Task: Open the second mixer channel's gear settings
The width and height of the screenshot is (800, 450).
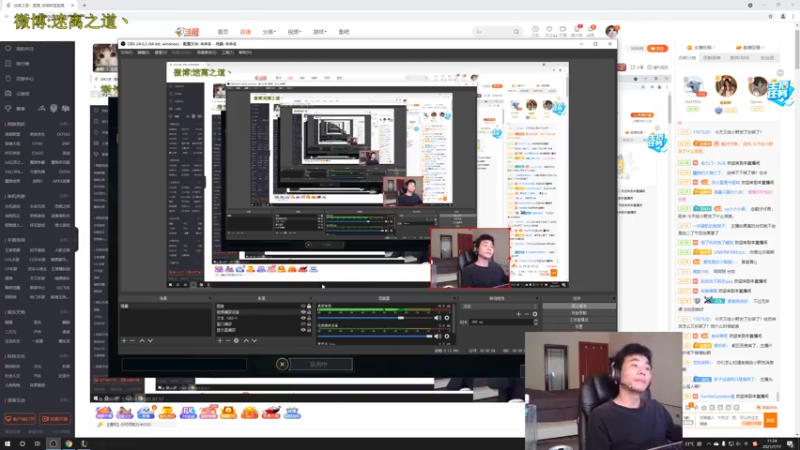Action: 447,336
